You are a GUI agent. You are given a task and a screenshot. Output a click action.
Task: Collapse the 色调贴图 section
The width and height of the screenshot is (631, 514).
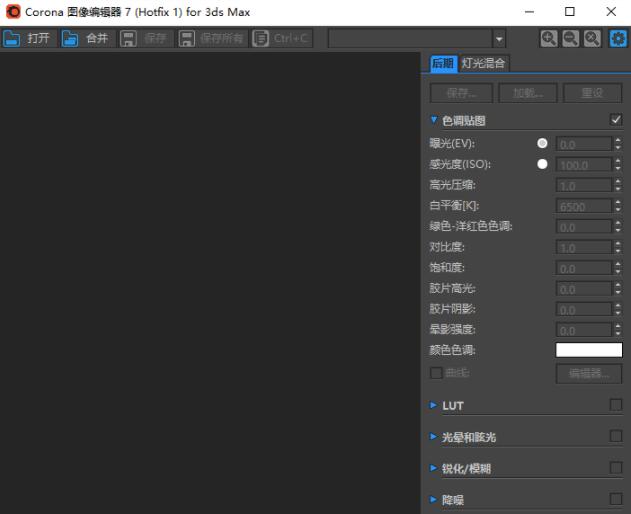point(434,120)
